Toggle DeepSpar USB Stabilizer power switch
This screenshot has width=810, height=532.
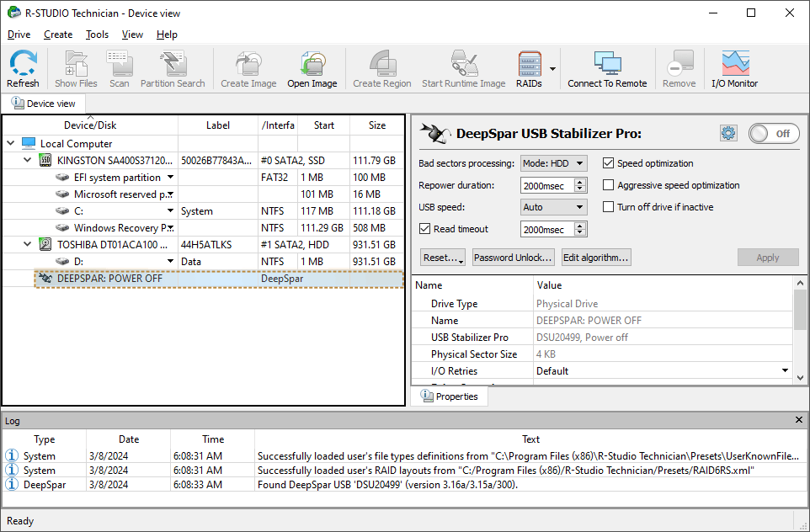[774, 133]
